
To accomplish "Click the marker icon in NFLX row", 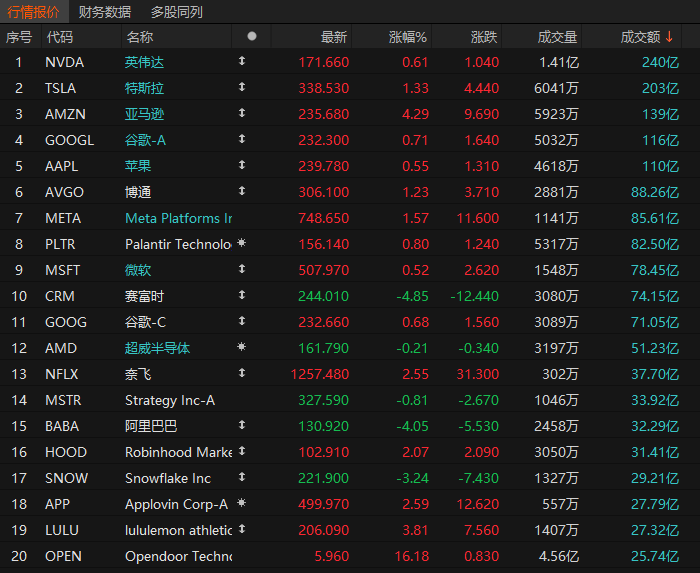I will pyautogui.click(x=242, y=373).
